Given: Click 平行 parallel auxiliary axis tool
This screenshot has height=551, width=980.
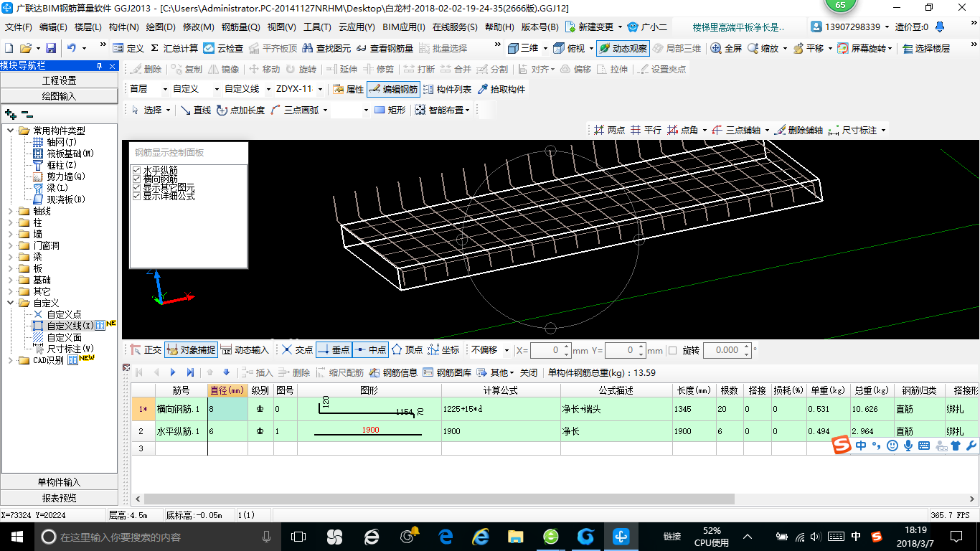Looking at the screenshot, I should pyautogui.click(x=646, y=130).
